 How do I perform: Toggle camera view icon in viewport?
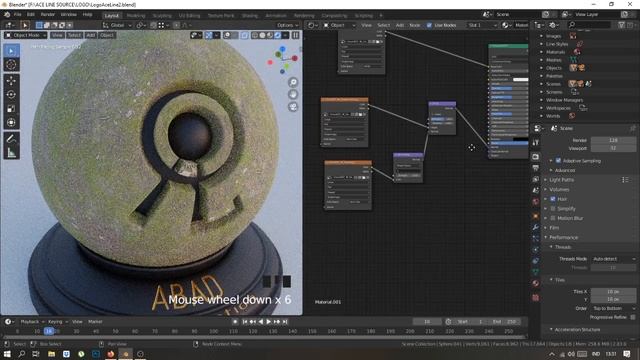[x=293, y=107]
